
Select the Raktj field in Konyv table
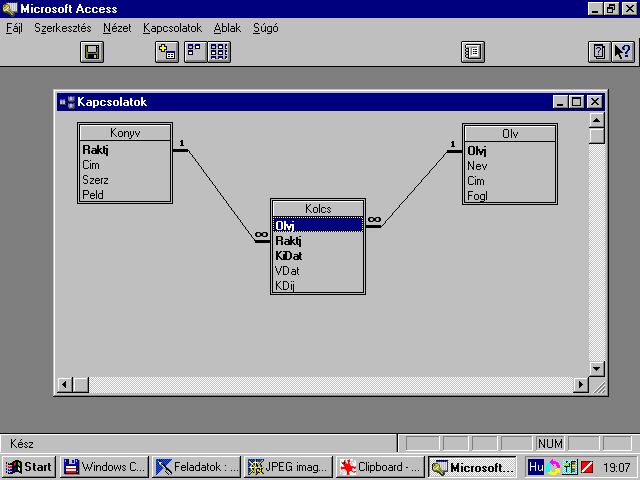coord(96,150)
